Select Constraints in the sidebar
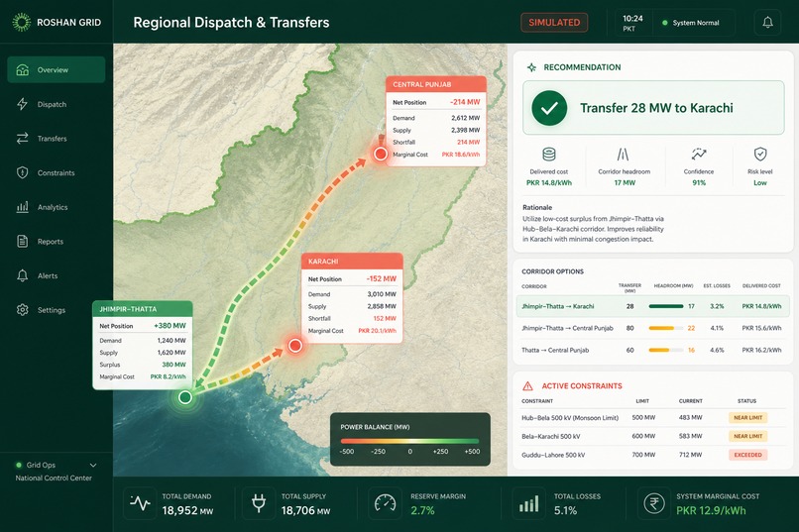This screenshot has height=532, width=799. [57, 173]
